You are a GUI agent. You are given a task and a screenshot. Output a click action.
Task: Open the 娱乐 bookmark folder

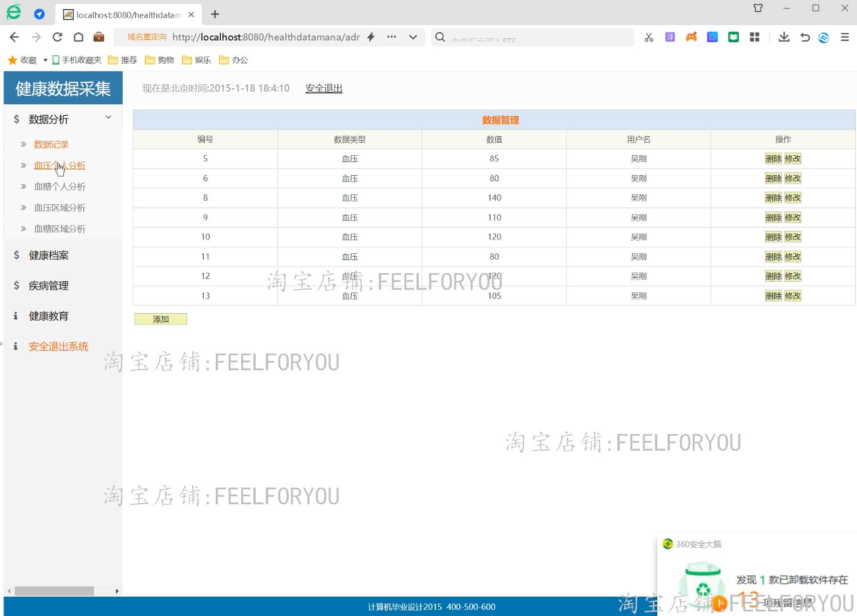(x=197, y=60)
